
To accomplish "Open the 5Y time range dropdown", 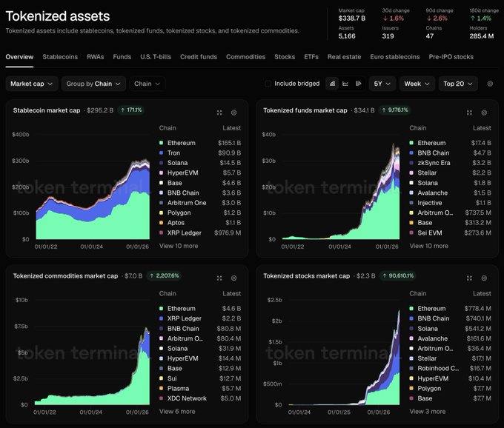I will tap(382, 84).
